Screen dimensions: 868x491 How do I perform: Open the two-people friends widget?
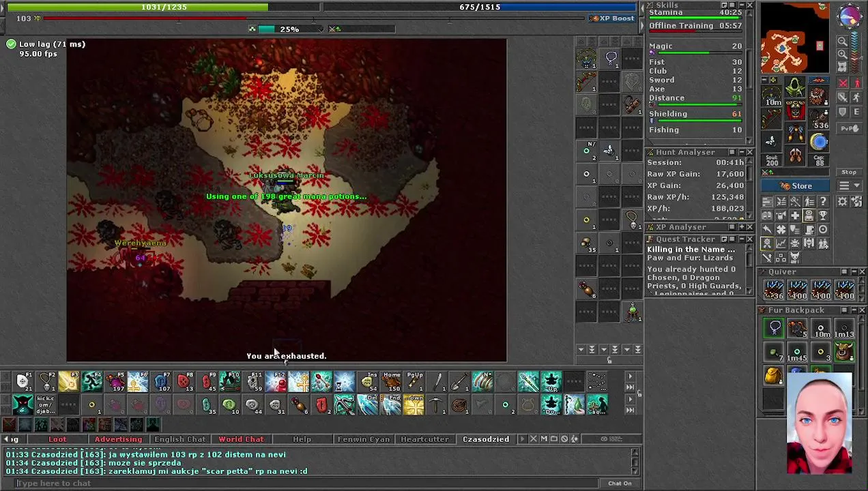pos(823,243)
